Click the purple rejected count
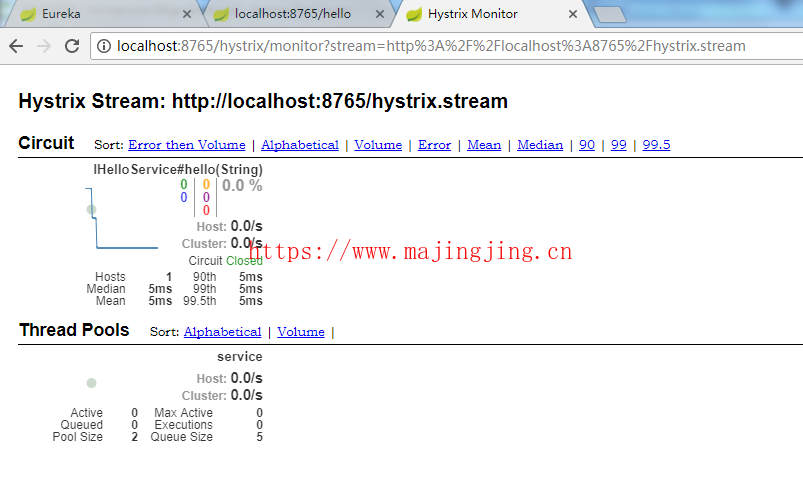Screen dimensions: 803x485 click(x=206, y=197)
